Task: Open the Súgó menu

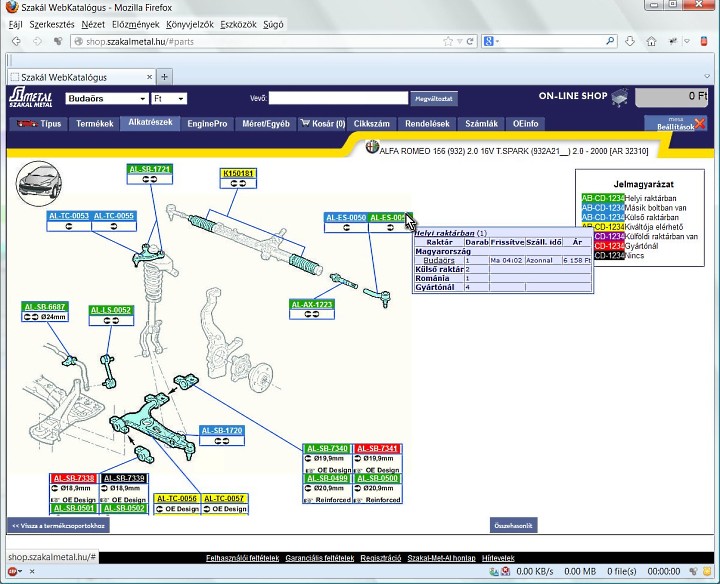Action: [273, 24]
